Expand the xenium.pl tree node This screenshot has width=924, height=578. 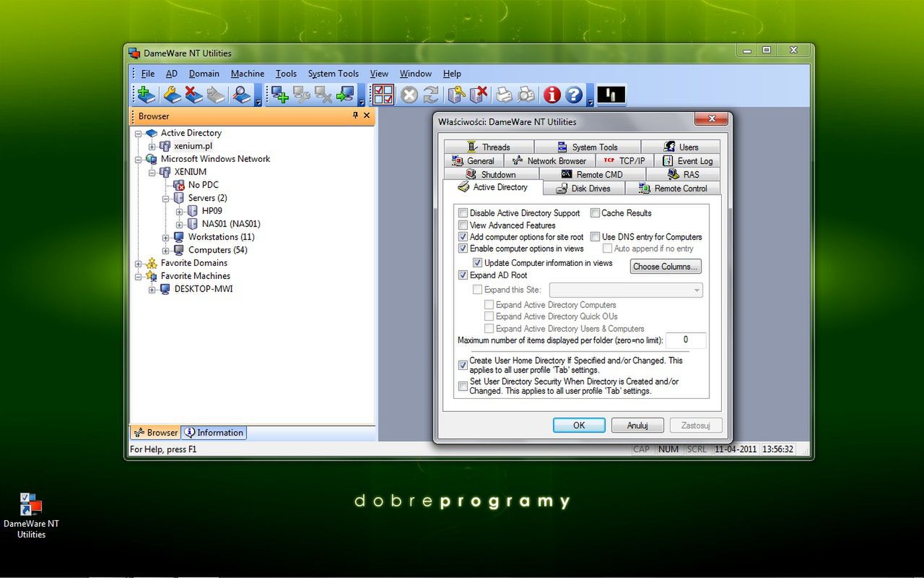coord(152,147)
